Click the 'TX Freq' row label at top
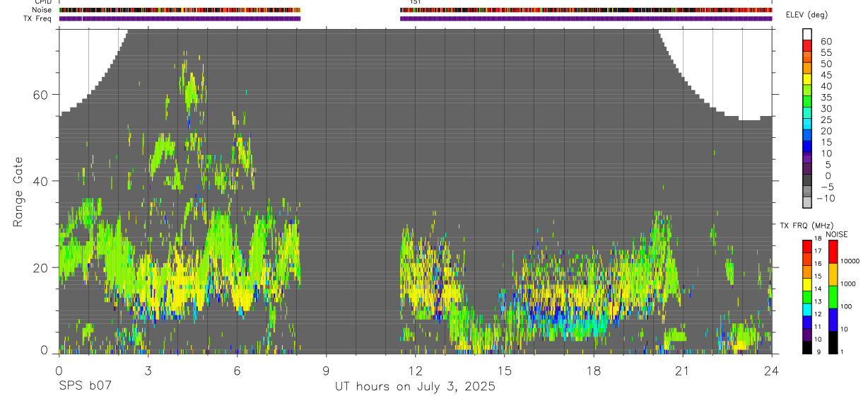Image resolution: width=868 pixels, height=401 pixels. coord(37,18)
